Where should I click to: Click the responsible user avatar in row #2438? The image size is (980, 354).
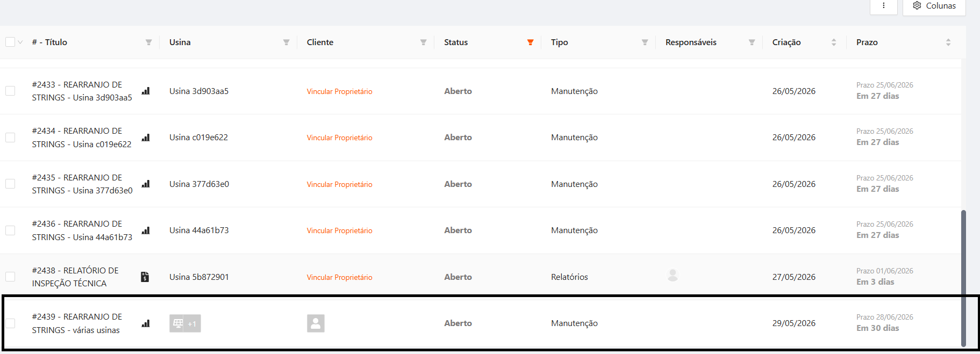[673, 275]
